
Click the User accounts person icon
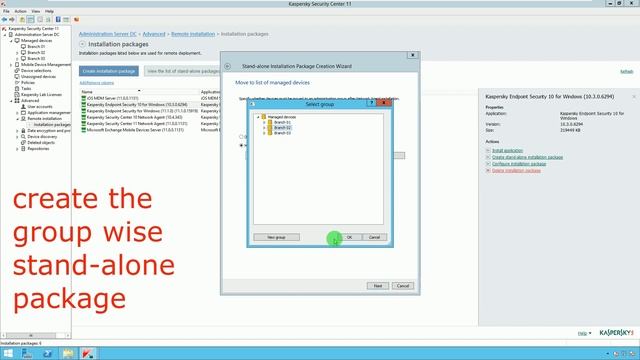click(23, 107)
